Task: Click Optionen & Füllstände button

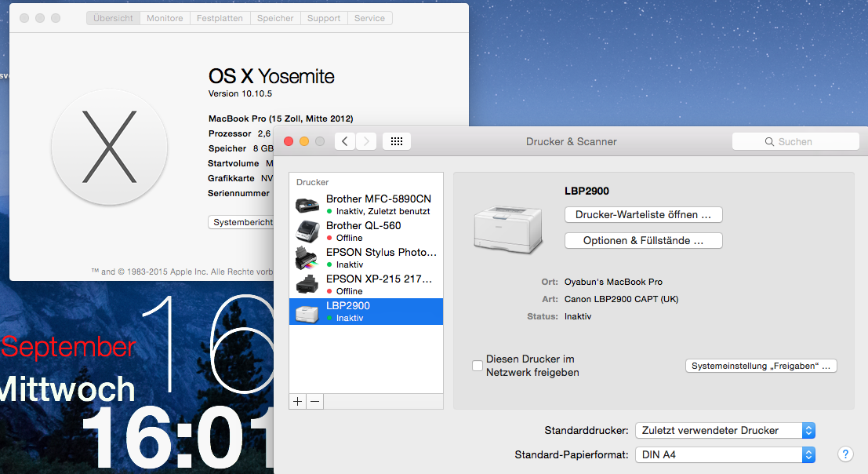Action: pyautogui.click(x=643, y=240)
